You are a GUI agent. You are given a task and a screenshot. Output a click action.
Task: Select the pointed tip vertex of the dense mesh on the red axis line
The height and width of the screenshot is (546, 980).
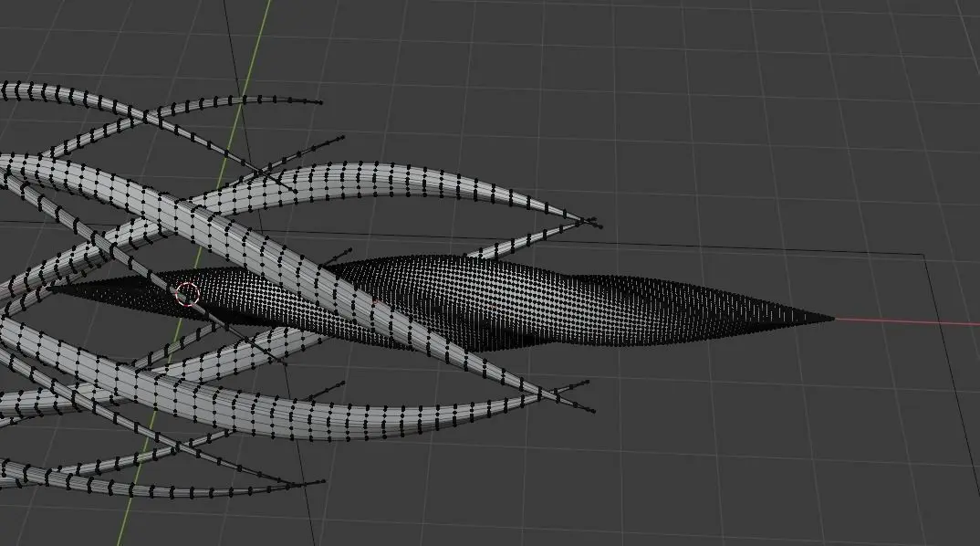tap(833, 319)
